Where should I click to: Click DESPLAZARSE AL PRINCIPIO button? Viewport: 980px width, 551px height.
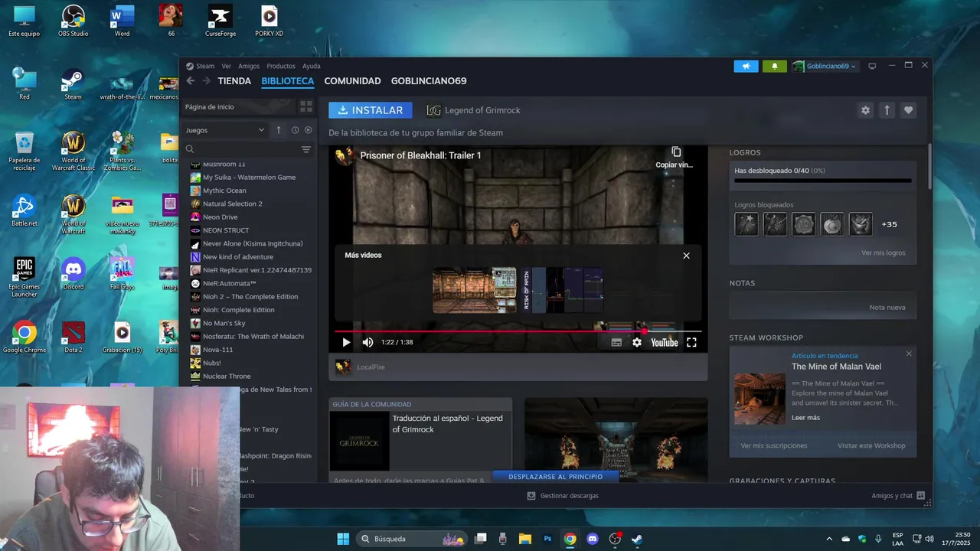coord(555,477)
